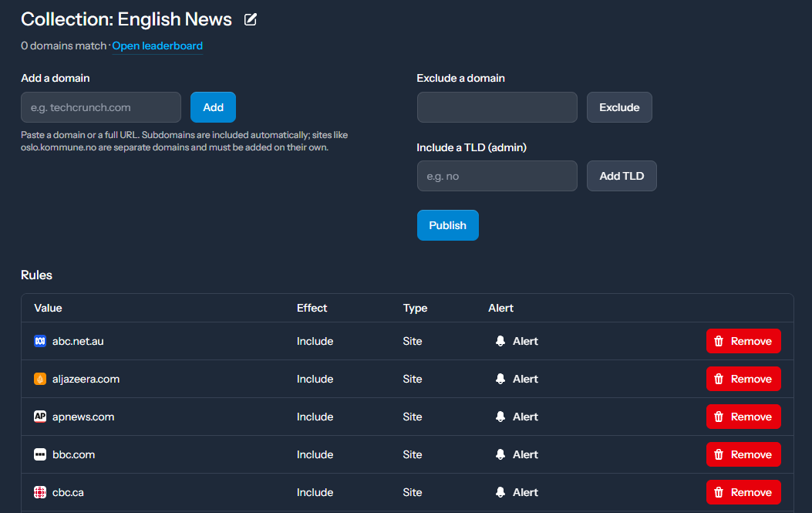
Task: Click the Collection: English News title
Action: point(126,19)
